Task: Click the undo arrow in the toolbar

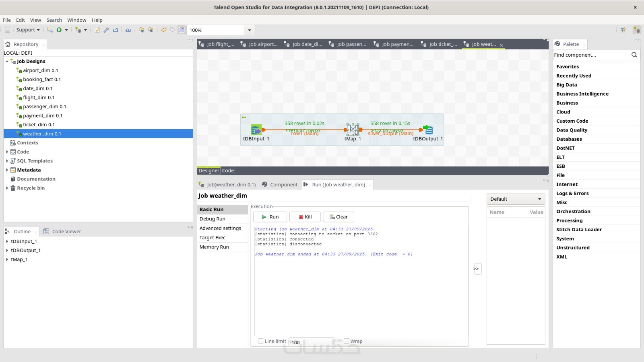Action: point(164,30)
